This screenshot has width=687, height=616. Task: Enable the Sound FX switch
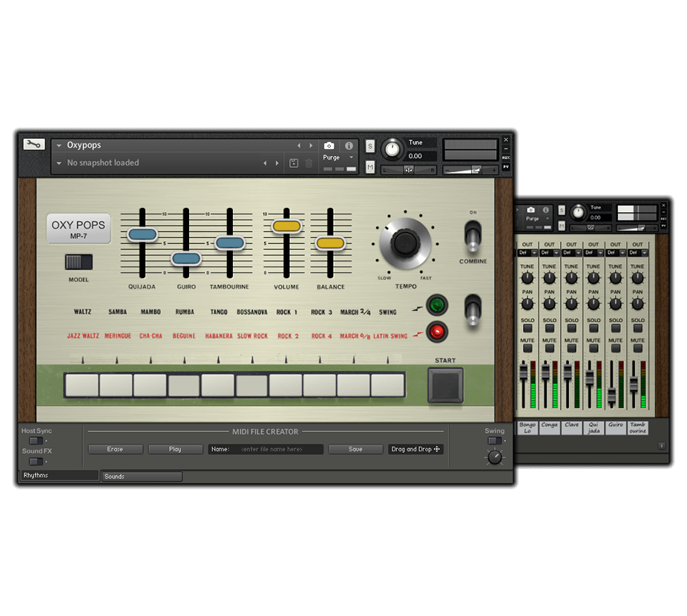click(x=35, y=461)
